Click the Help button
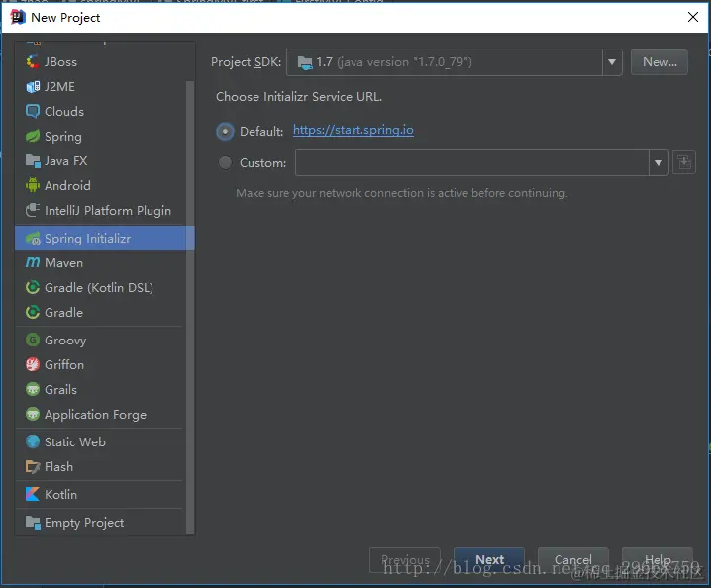 coord(658,560)
